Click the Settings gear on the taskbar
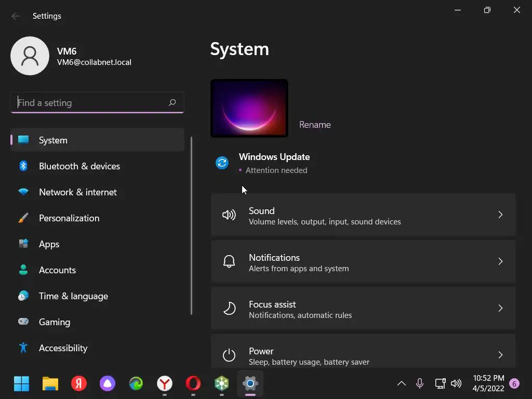Image resolution: width=532 pixels, height=399 pixels. pyautogui.click(x=250, y=384)
